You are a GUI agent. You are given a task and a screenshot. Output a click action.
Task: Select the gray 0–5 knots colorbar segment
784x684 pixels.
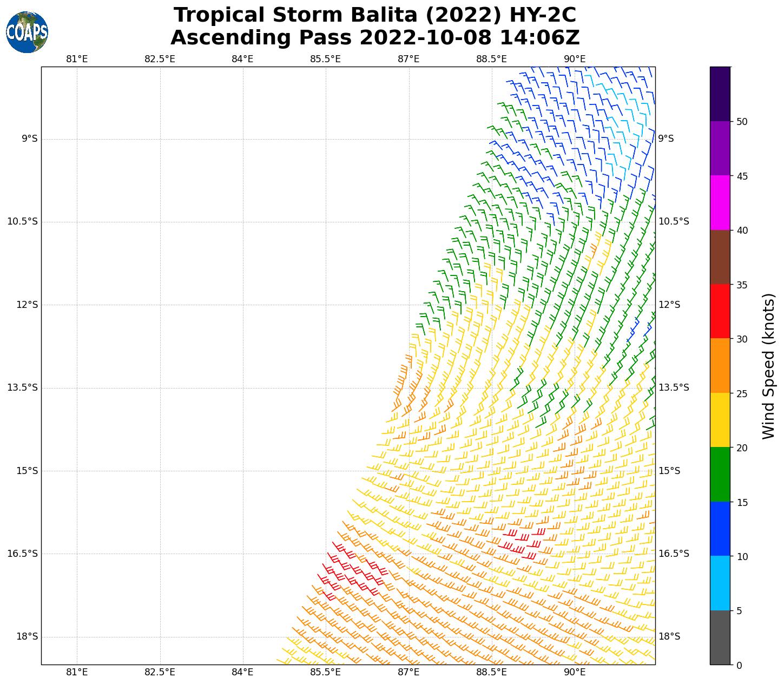[720, 637]
